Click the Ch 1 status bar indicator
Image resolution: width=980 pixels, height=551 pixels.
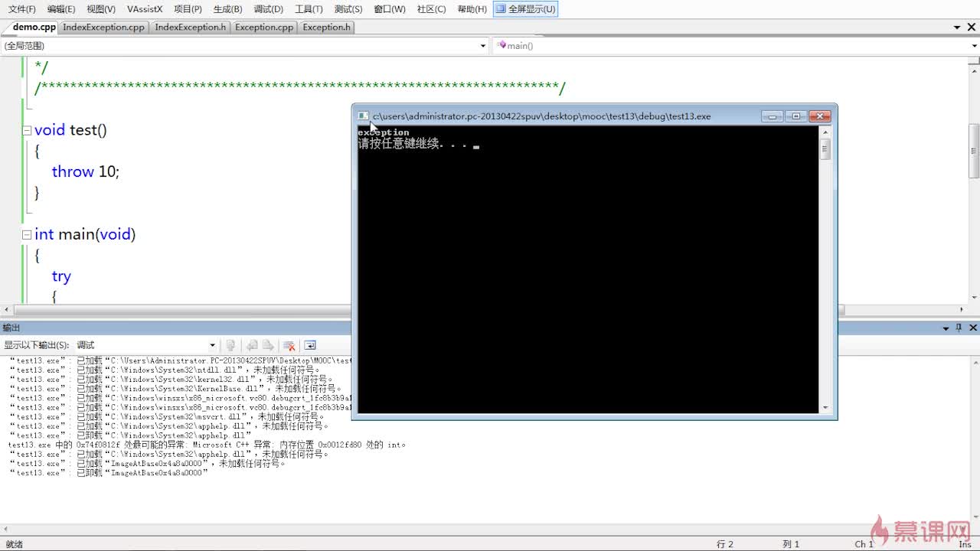click(x=864, y=544)
